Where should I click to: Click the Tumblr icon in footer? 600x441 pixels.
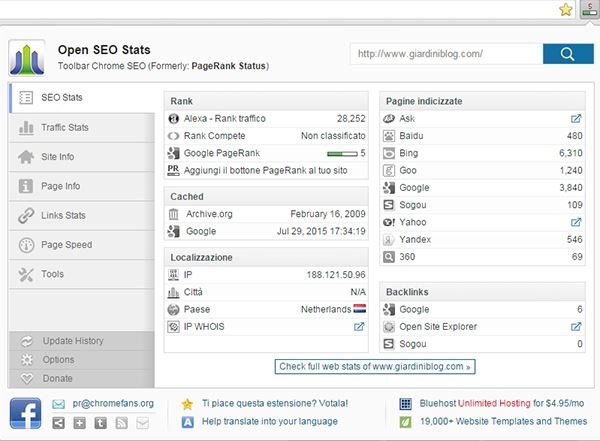pos(101,423)
